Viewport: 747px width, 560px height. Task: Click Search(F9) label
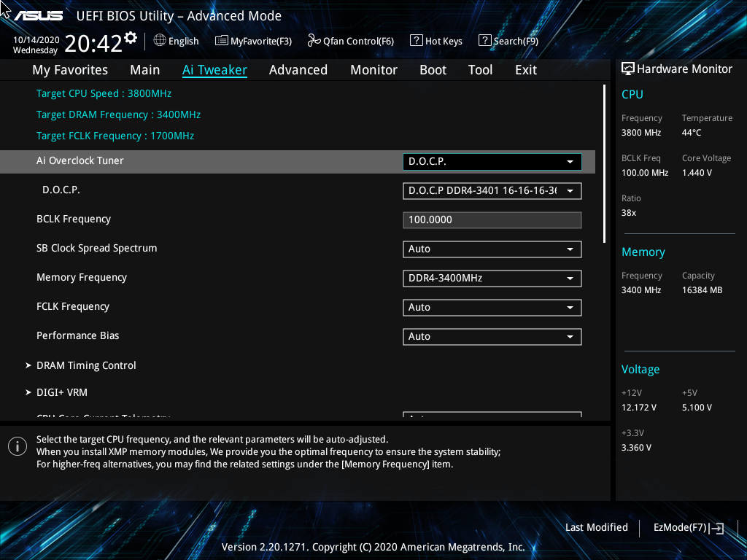(x=516, y=42)
